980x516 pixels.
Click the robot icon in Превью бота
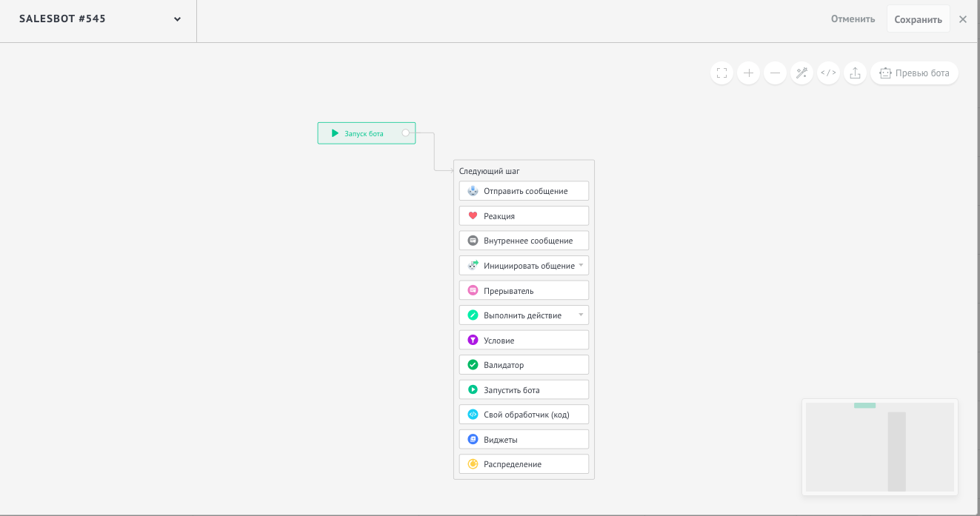pos(885,73)
